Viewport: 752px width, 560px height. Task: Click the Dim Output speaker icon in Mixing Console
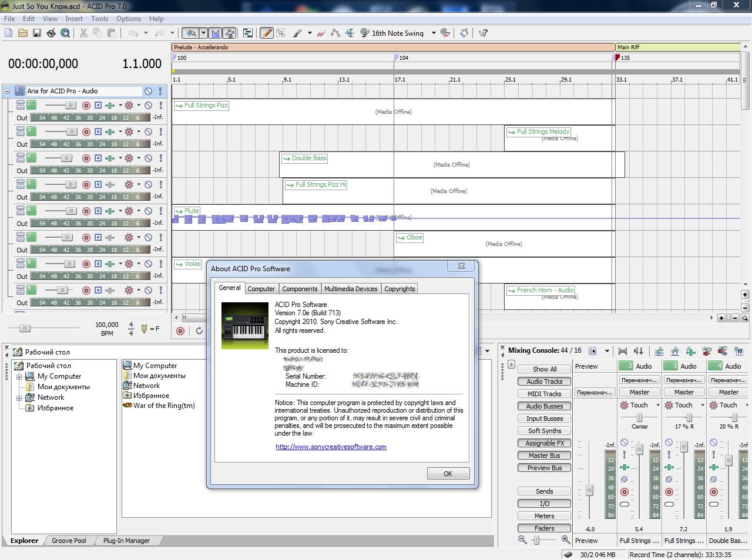pyautogui.click(x=639, y=351)
